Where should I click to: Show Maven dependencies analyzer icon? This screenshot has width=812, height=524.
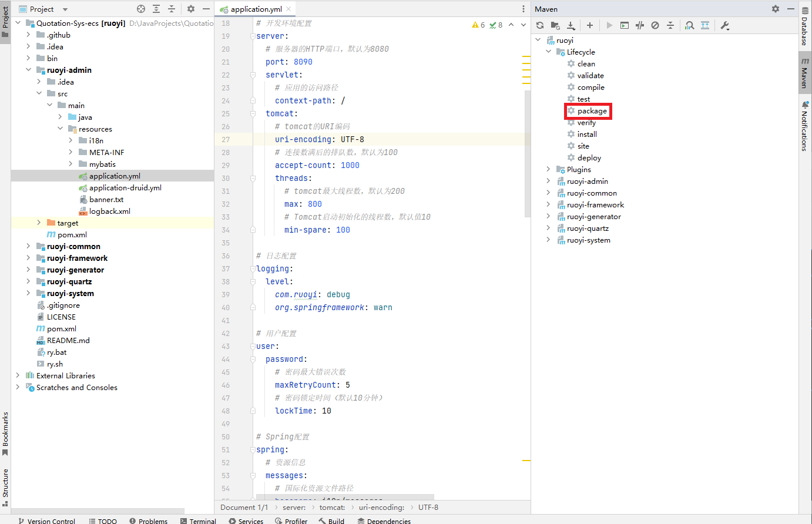pyautogui.click(x=690, y=25)
